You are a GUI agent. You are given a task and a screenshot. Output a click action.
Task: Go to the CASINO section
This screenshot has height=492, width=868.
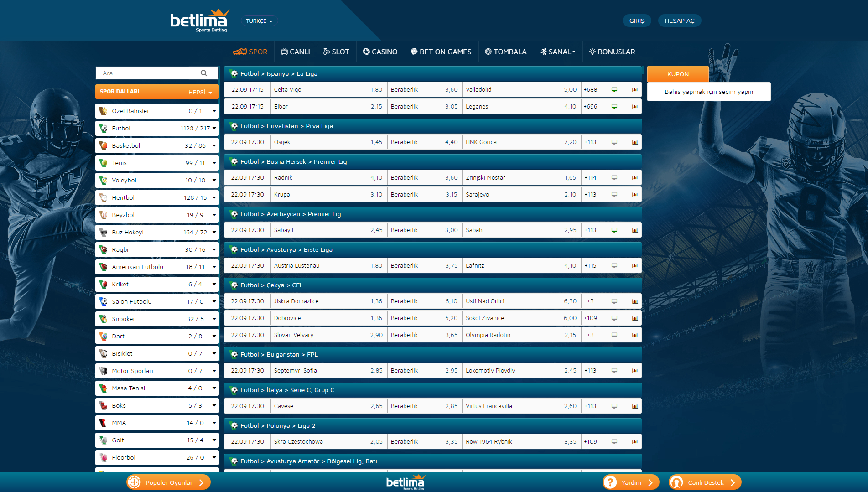(380, 52)
